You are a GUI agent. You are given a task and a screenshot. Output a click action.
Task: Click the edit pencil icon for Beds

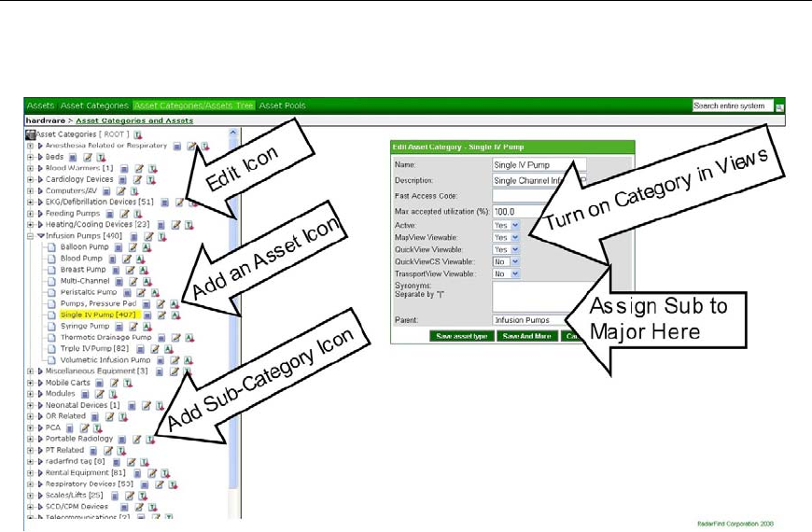[x=88, y=157]
